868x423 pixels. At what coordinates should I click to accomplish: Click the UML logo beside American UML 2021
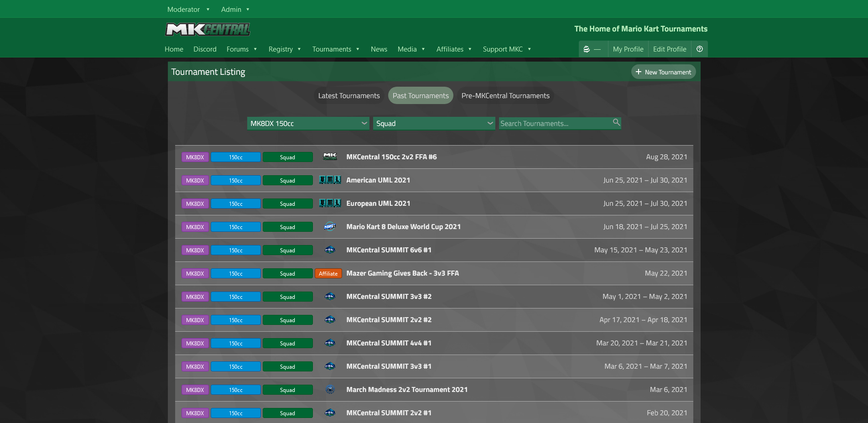[330, 180]
